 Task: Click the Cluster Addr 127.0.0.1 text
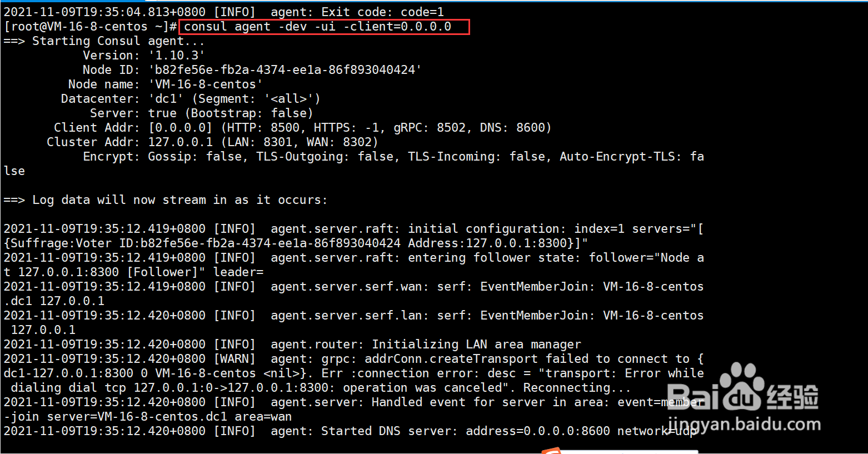[180, 142]
